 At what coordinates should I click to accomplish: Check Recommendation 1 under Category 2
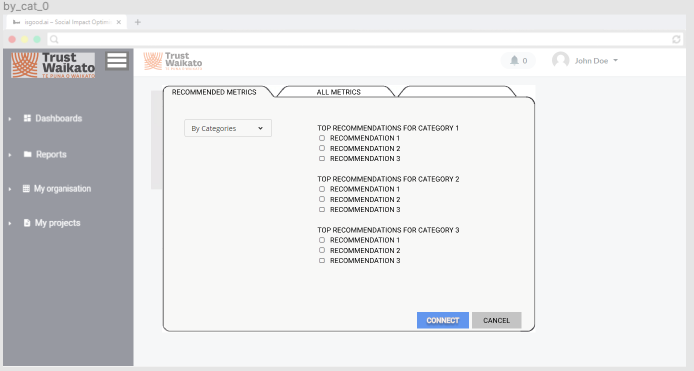point(322,189)
